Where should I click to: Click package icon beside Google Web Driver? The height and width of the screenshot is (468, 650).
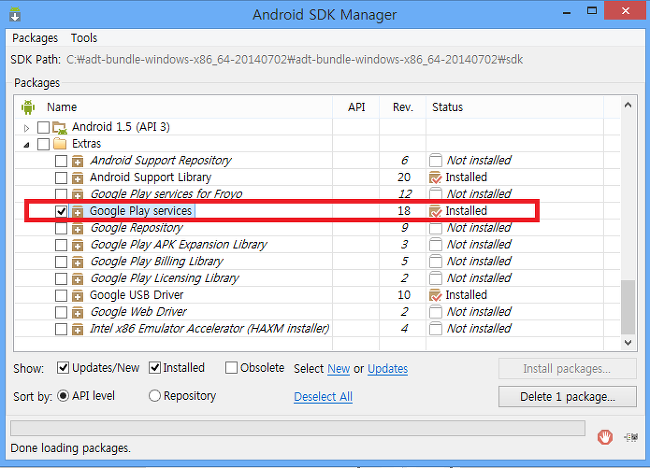pyautogui.click(x=77, y=313)
